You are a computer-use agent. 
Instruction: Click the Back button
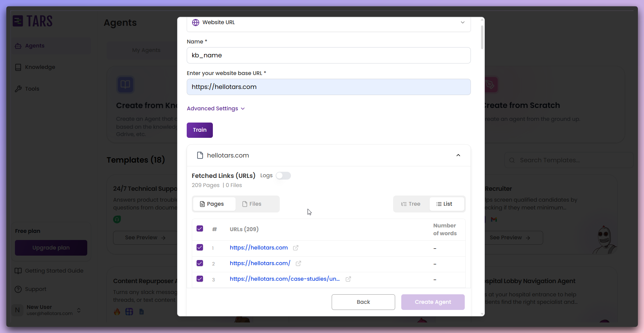click(363, 302)
